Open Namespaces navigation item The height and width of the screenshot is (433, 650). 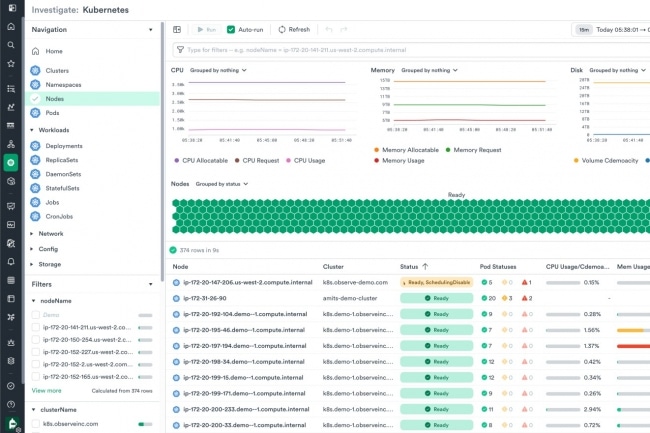pos(63,85)
